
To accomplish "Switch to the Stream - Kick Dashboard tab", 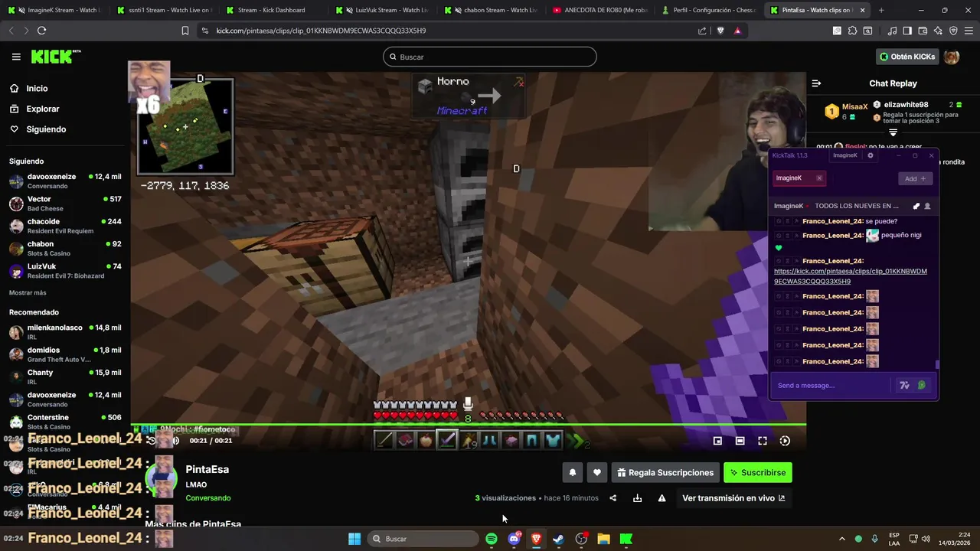I will click(x=271, y=10).
